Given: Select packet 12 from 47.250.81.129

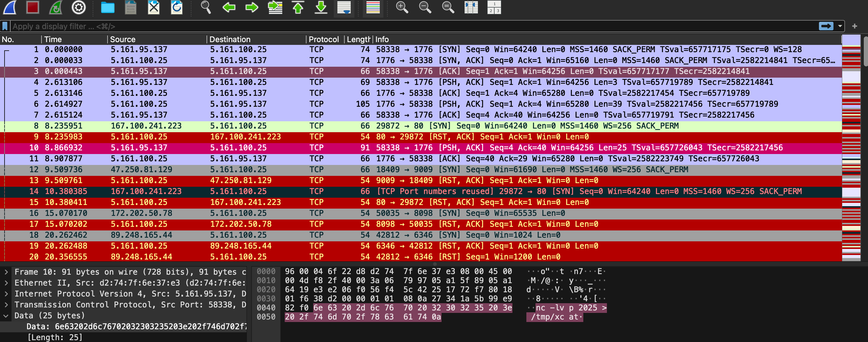Looking at the screenshot, I should (x=420, y=170).
